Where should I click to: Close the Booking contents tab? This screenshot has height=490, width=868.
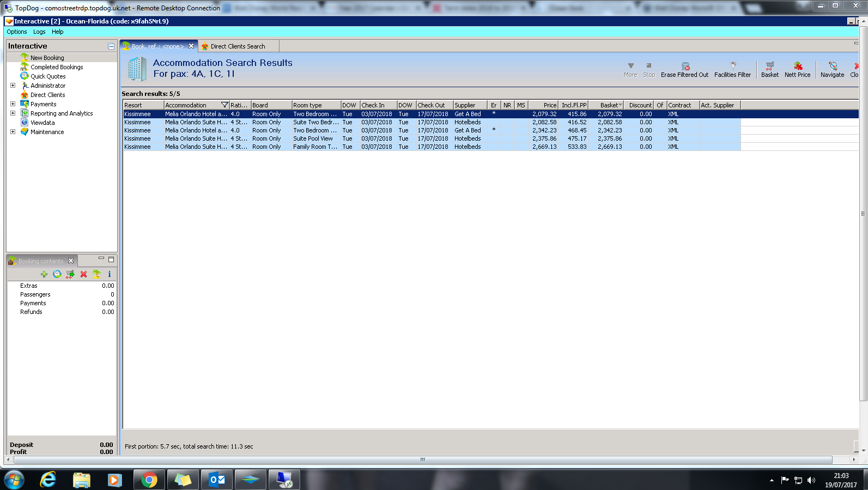pos(71,261)
